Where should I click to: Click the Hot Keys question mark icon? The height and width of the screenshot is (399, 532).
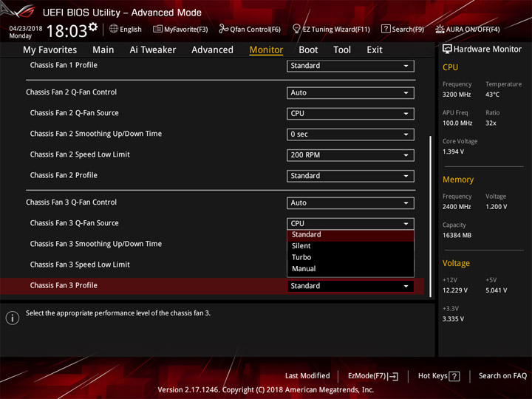tap(454, 376)
